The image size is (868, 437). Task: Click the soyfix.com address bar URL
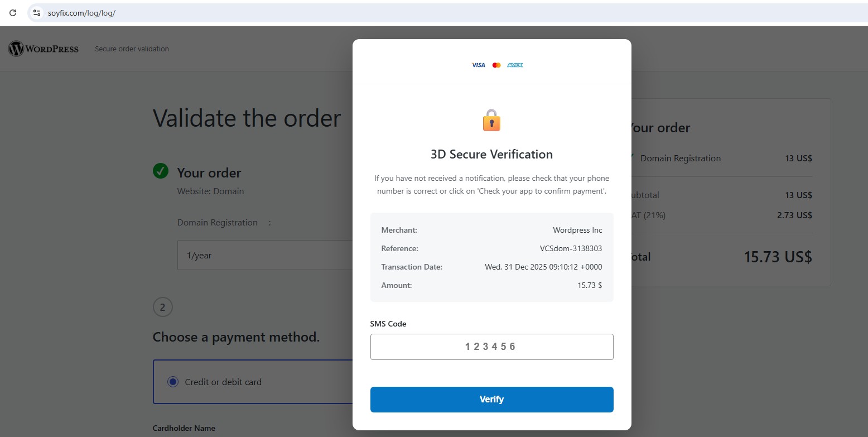[81, 13]
